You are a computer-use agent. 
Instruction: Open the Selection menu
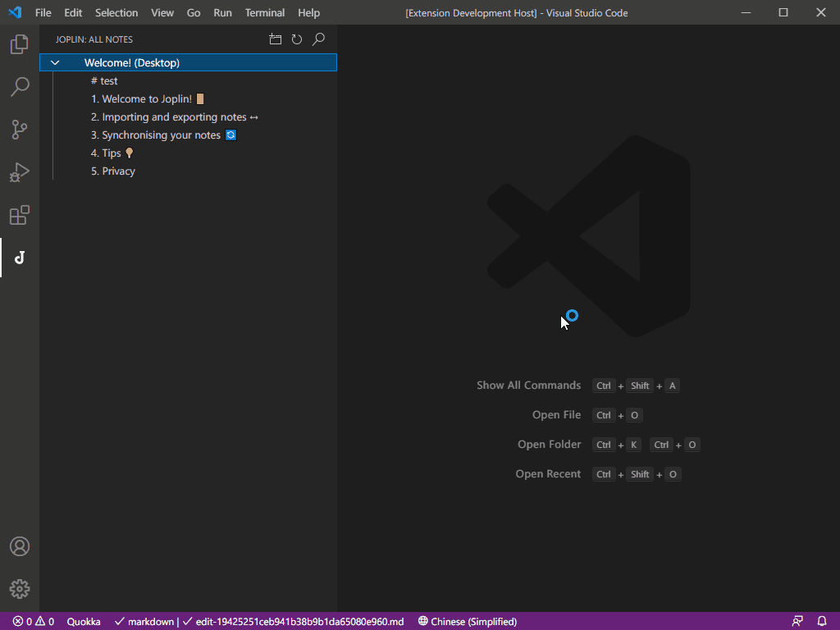[x=116, y=13]
